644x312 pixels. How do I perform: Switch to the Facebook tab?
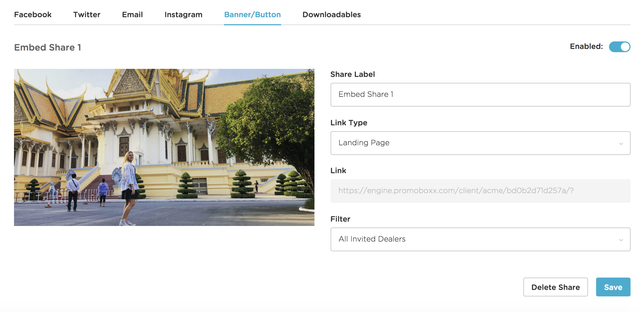33,15
